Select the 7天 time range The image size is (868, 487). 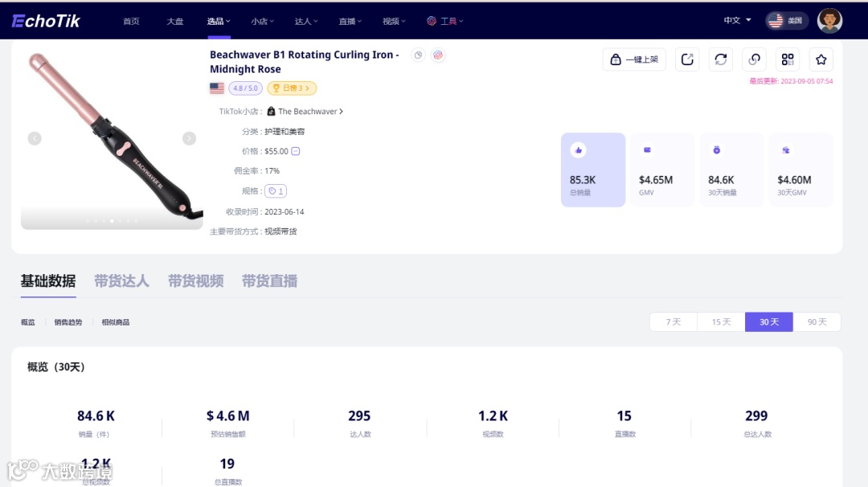tap(674, 322)
